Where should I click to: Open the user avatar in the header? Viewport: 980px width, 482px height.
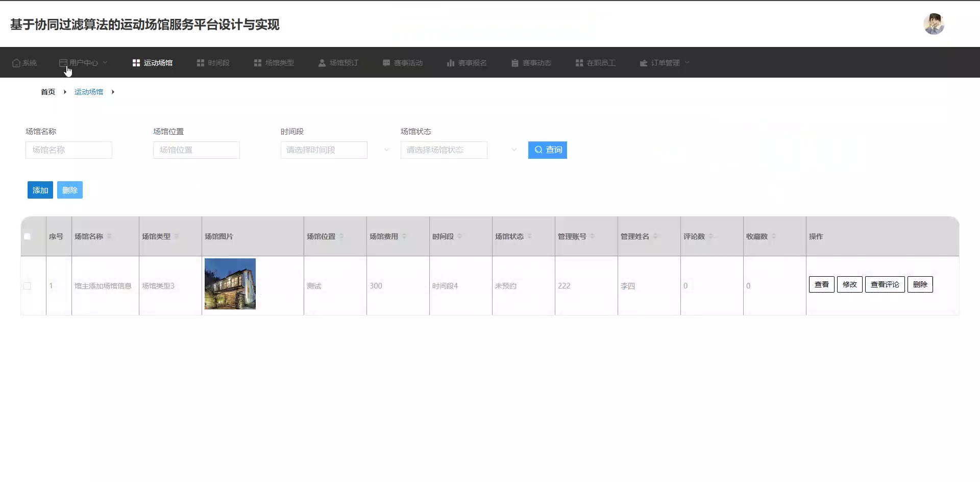(x=934, y=24)
